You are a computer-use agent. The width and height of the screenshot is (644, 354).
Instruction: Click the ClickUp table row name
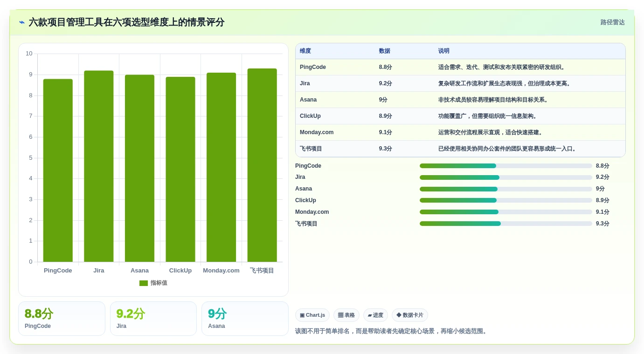pyautogui.click(x=310, y=116)
